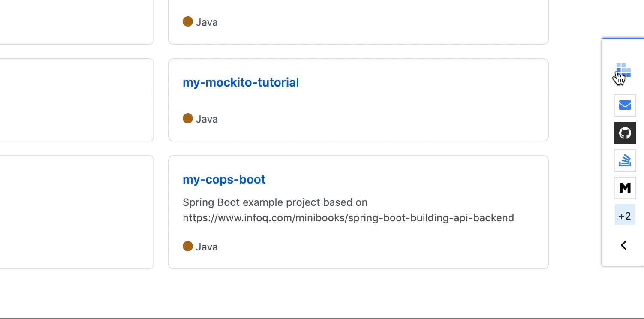Screen dimensions: 644x319
Task: Open the apps grid icon in the sidebar
Action: [x=623, y=70]
